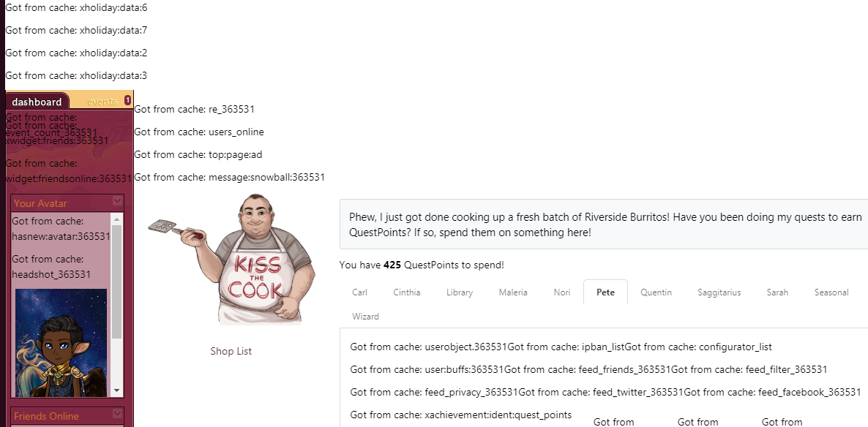Open the Saggitarius shop tab
The image size is (868, 427).
click(x=719, y=292)
